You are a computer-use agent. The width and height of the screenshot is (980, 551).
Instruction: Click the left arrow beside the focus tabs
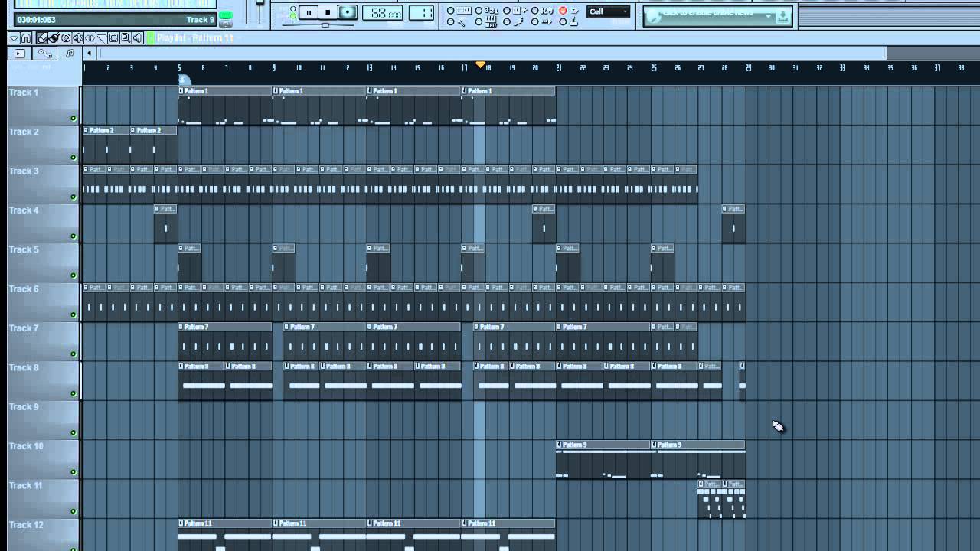(89, 54)
